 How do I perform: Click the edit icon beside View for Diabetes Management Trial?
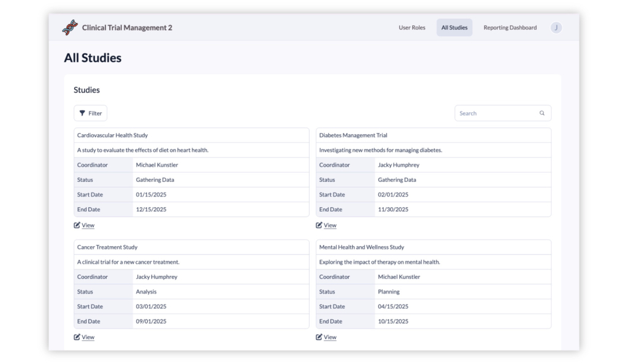[x=318, y=225]
